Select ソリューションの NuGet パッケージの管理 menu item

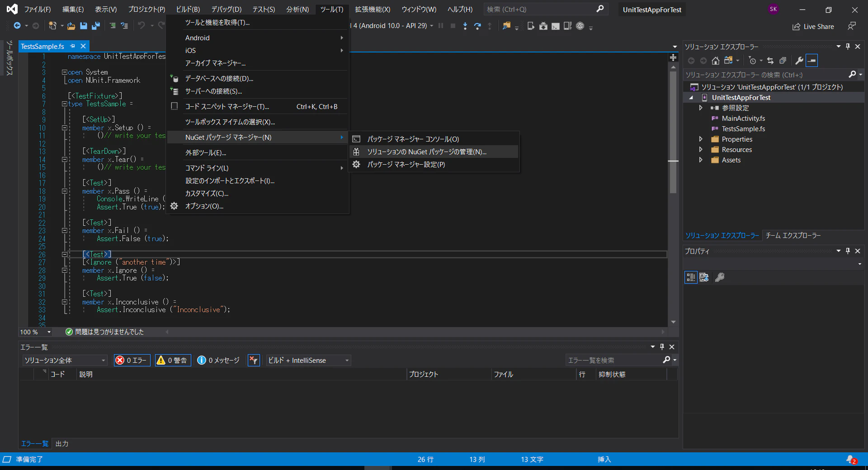point(434,152)
